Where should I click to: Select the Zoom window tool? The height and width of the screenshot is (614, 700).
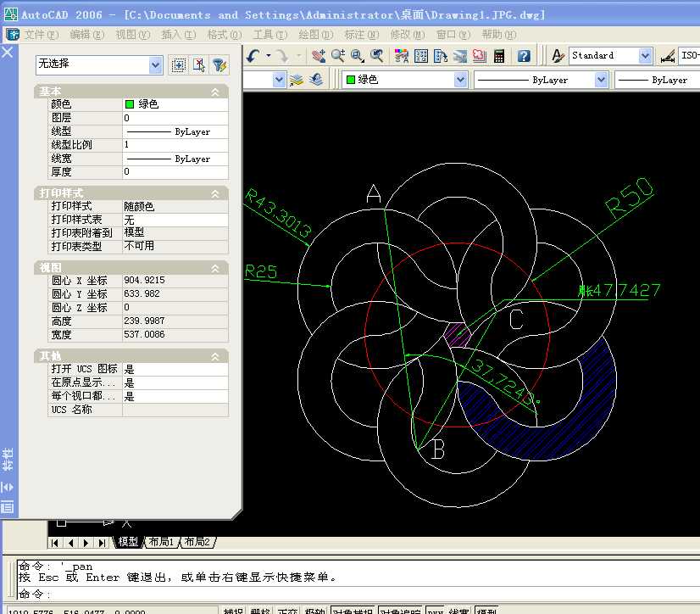pos(357,56)
